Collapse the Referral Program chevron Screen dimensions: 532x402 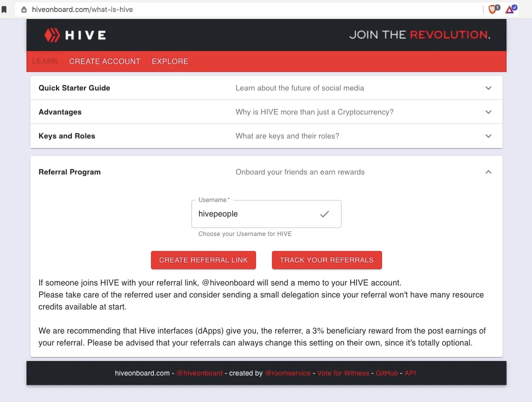(x=488, y=172)
